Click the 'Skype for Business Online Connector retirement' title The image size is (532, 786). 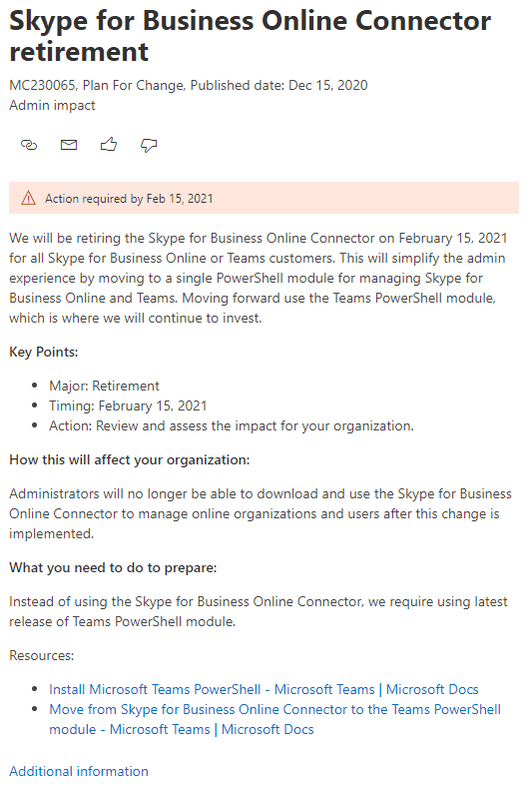point(250,36)
